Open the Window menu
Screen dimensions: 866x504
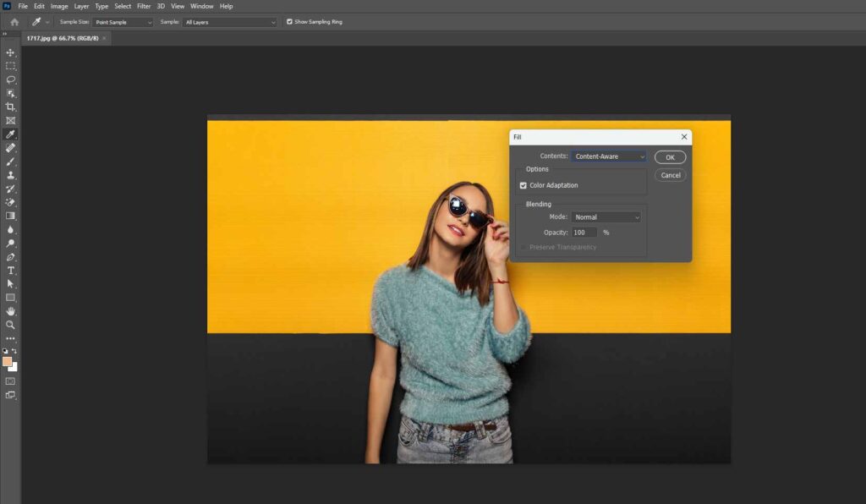[x=201, y=6]
